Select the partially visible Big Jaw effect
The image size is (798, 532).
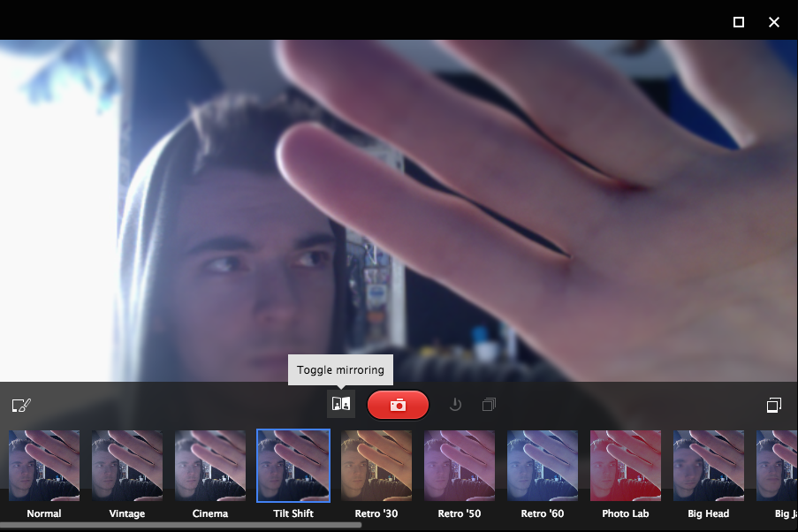[x=779, y=466]
